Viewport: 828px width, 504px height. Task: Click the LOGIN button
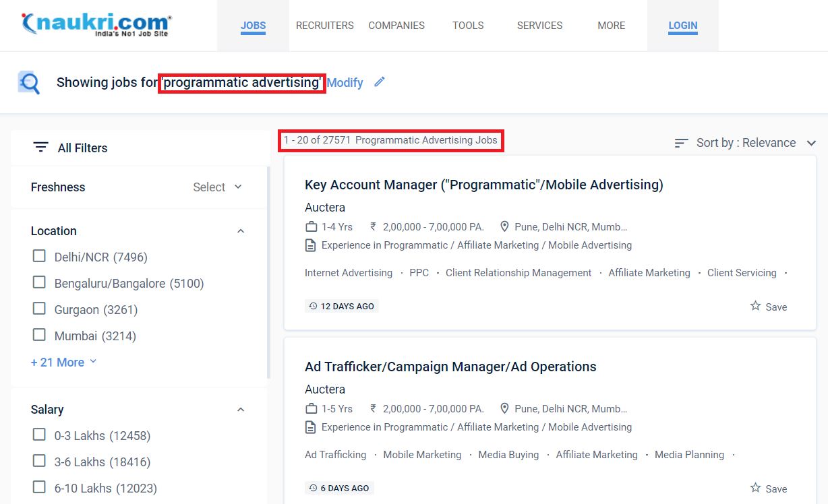pyautogui.click(x=683, y=26)
